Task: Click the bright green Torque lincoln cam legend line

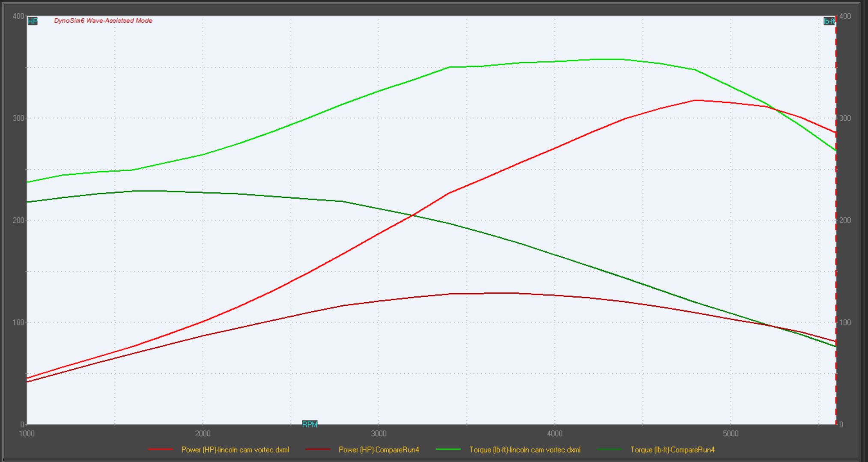Action: [448, 450]
